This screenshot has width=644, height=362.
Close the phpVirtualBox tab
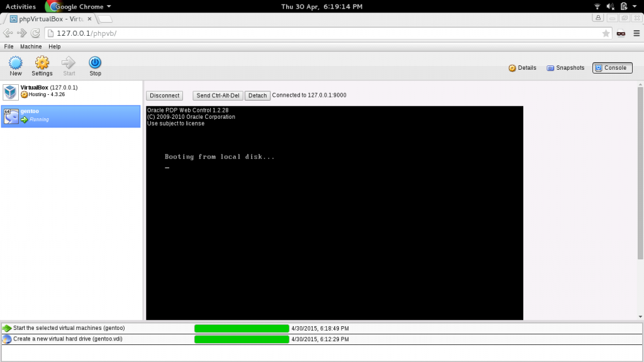click(x=89, y=19)
